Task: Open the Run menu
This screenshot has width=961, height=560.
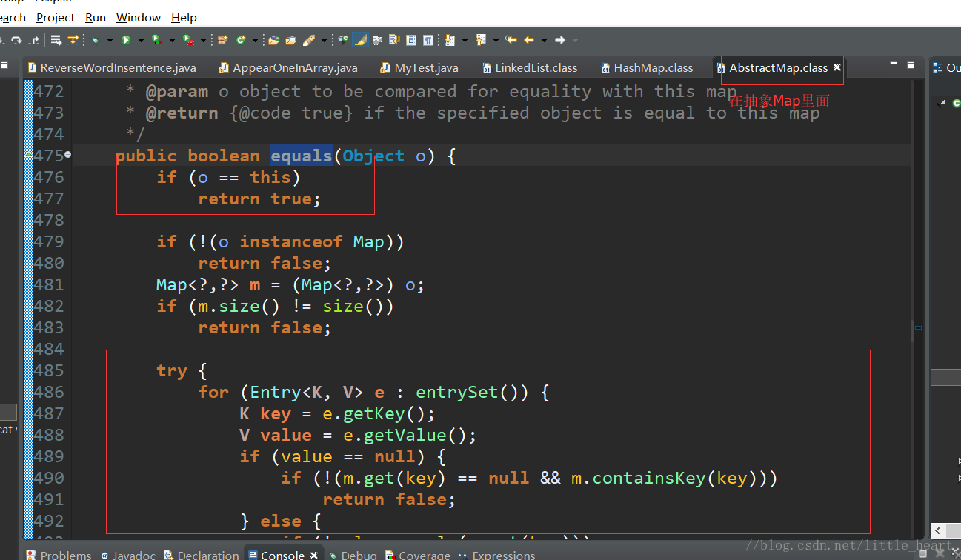Action: click(96, 17)
